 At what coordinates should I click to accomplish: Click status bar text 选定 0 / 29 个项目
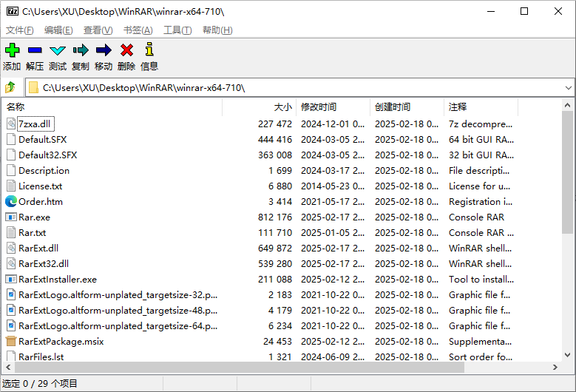click(x=40, y=384)
